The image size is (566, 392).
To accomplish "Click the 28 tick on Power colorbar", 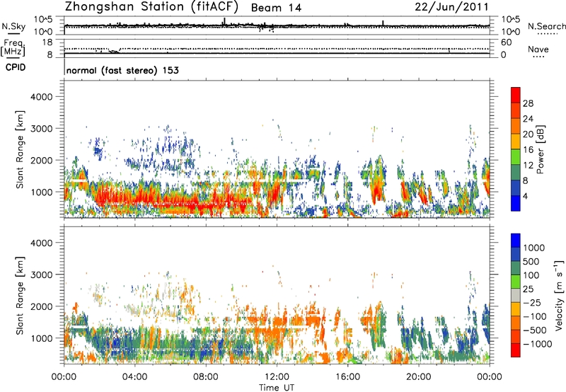I will (528, 103).
